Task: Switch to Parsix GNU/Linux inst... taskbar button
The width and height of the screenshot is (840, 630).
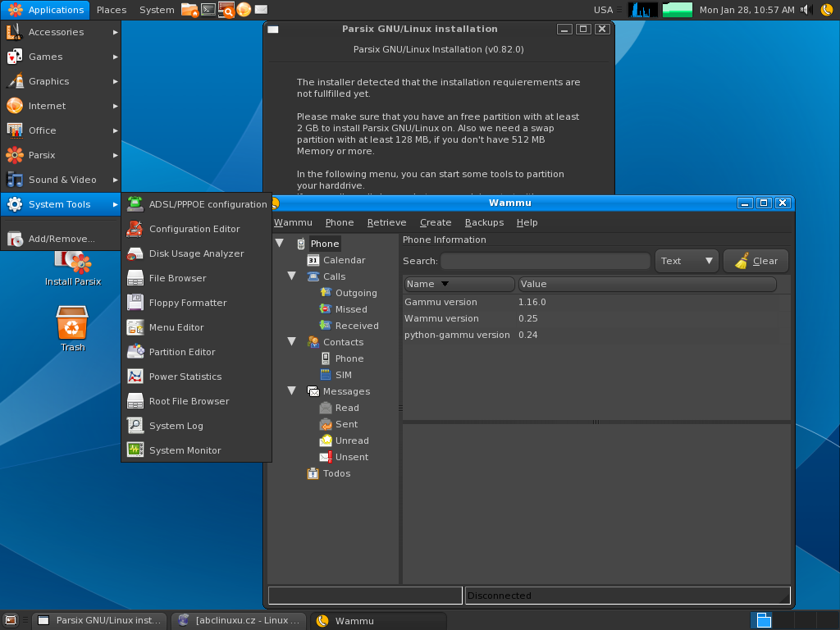Action: click(100, 620)
